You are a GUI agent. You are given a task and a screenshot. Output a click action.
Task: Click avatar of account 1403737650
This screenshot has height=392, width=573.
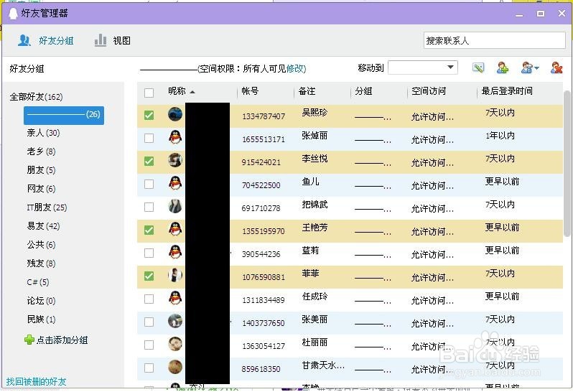click(175, 321)
